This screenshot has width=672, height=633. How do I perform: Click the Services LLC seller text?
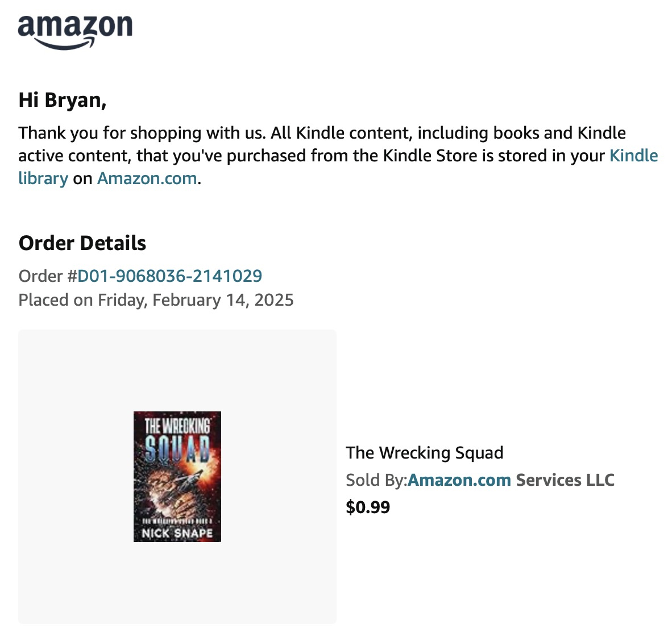click(565, 480)
